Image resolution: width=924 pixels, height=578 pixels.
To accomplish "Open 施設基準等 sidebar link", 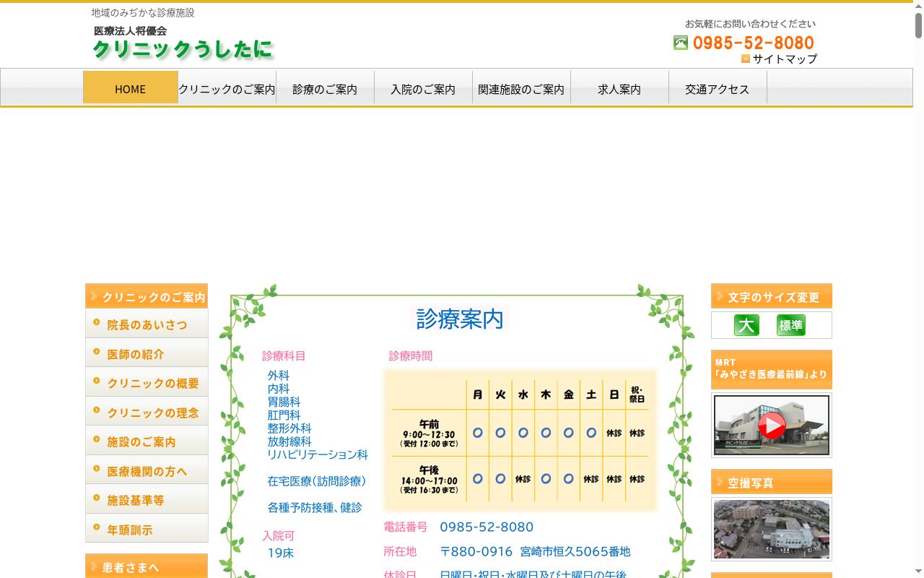I will click(x=147, y=500).
